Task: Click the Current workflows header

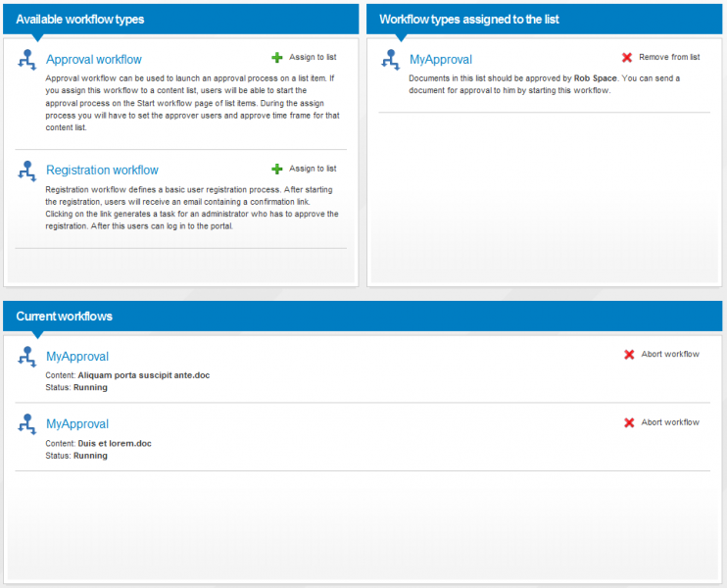Action: coord(363,316)
